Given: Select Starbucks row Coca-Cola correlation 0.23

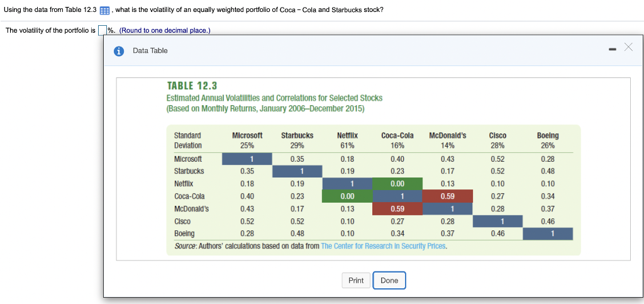Looking at the screenshot, I should point(397,171).
